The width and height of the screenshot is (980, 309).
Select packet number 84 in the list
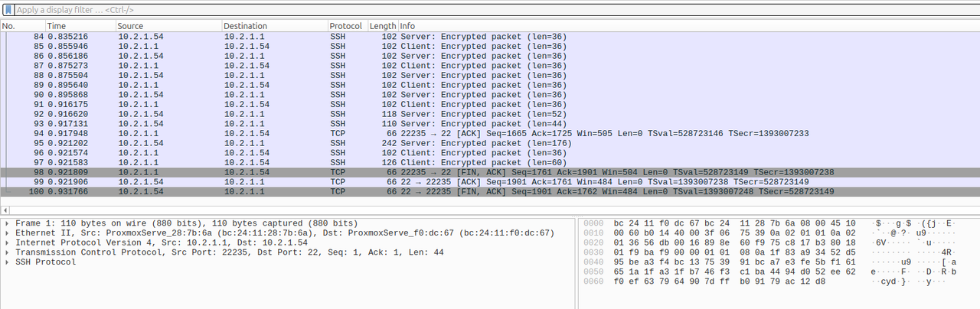[x=490, y=37]
